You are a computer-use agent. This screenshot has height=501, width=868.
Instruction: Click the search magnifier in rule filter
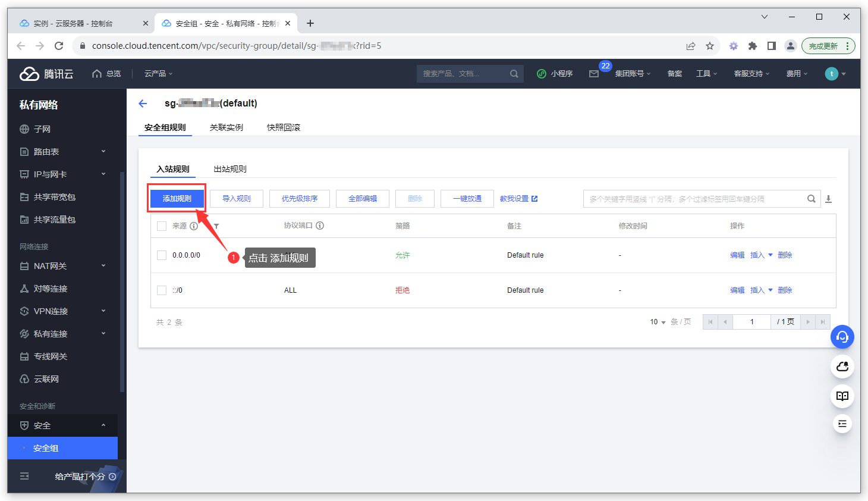pos(811,199)
